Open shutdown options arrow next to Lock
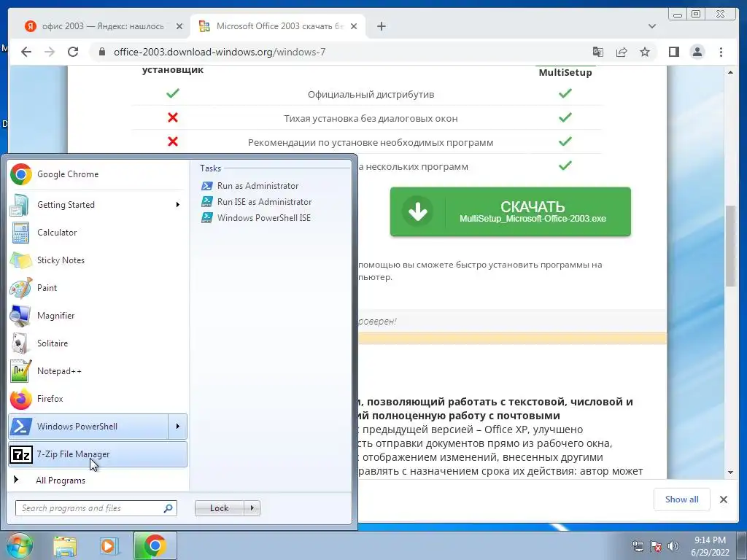The width and height of the screenshot is (747, 560). [x=252, y=508]
